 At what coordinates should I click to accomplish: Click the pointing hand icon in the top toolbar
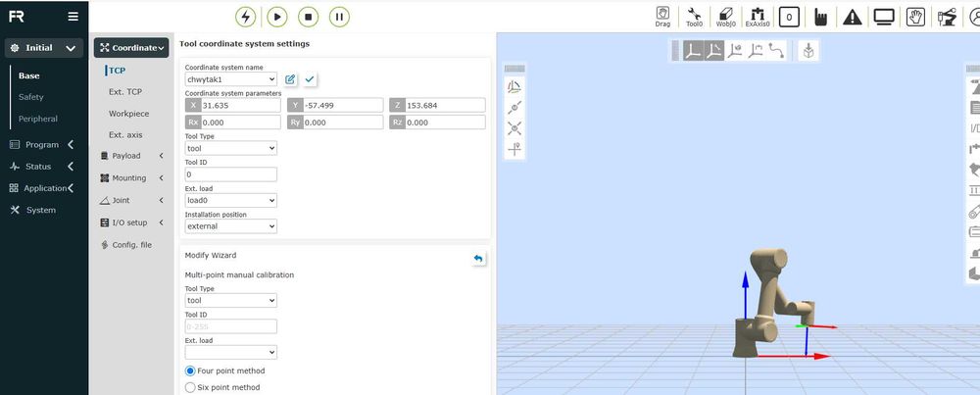click(821, 17)
